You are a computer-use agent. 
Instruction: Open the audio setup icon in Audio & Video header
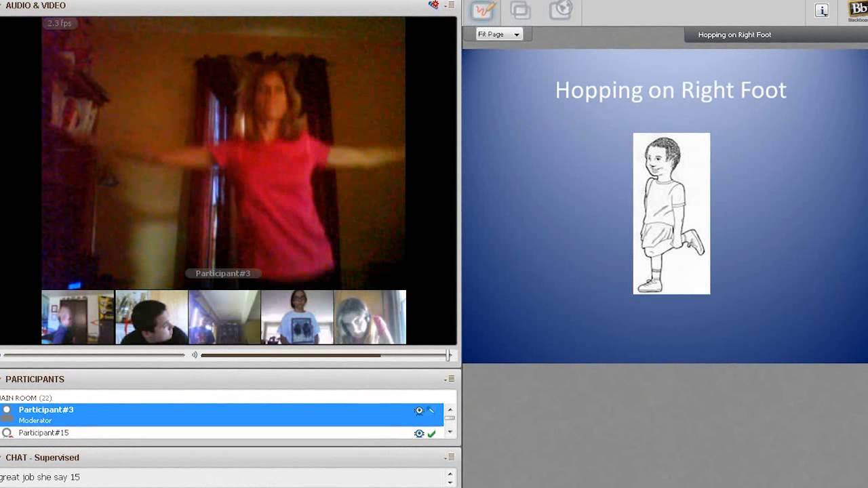pos(433,5)
